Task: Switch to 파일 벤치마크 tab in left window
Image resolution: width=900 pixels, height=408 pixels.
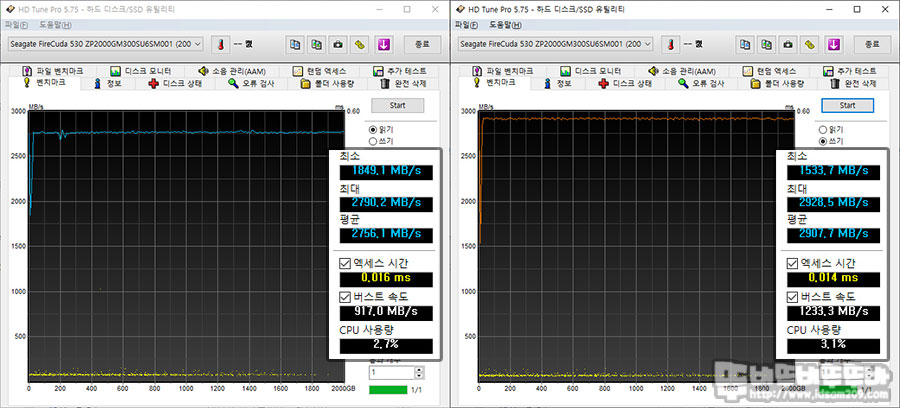Action: pyautogui.click(x=53, y=71)
